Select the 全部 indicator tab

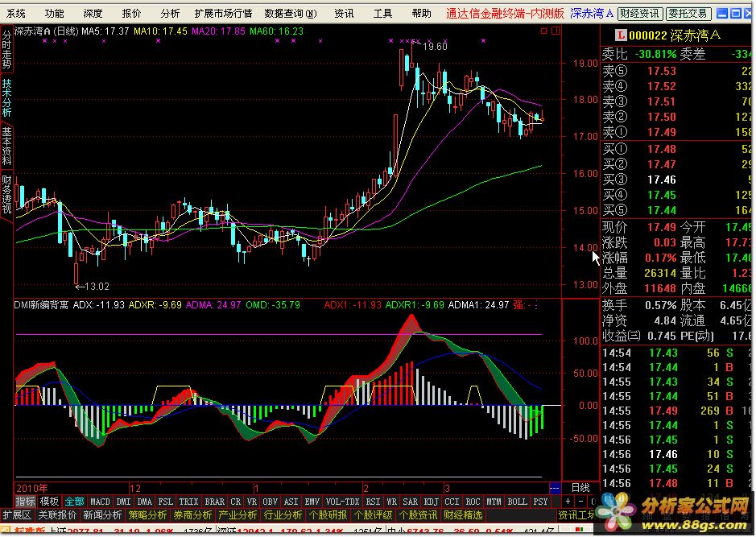coord(74,502)
